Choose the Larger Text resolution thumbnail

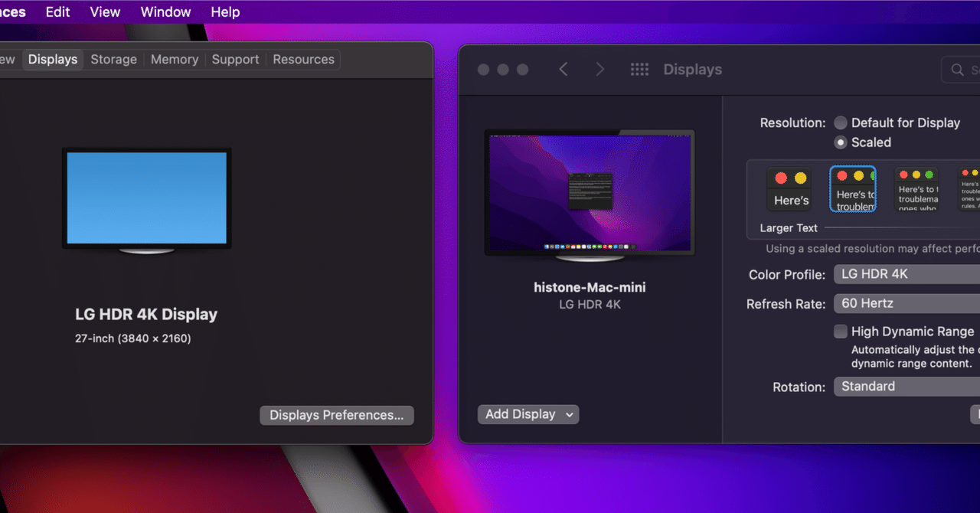point(789,189)
